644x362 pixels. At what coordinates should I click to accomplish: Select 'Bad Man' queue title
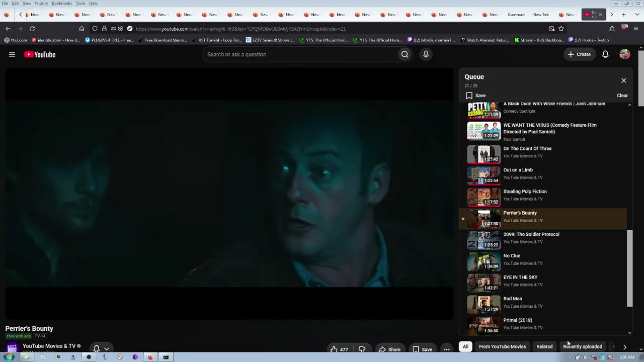(513, 299)
